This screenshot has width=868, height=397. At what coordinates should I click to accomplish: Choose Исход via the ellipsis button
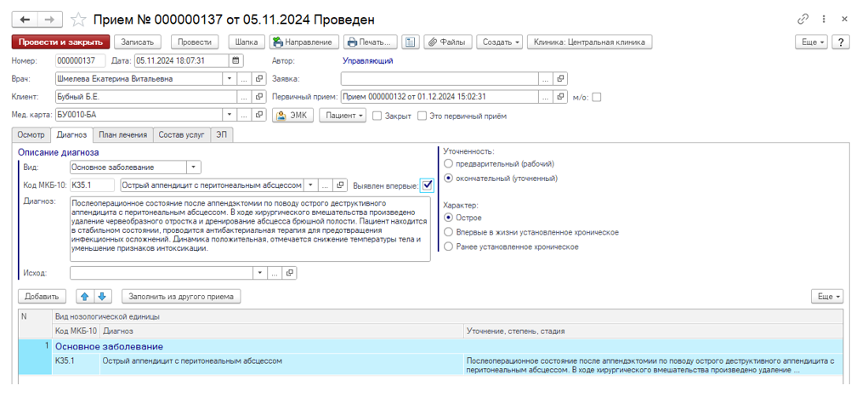275,273
